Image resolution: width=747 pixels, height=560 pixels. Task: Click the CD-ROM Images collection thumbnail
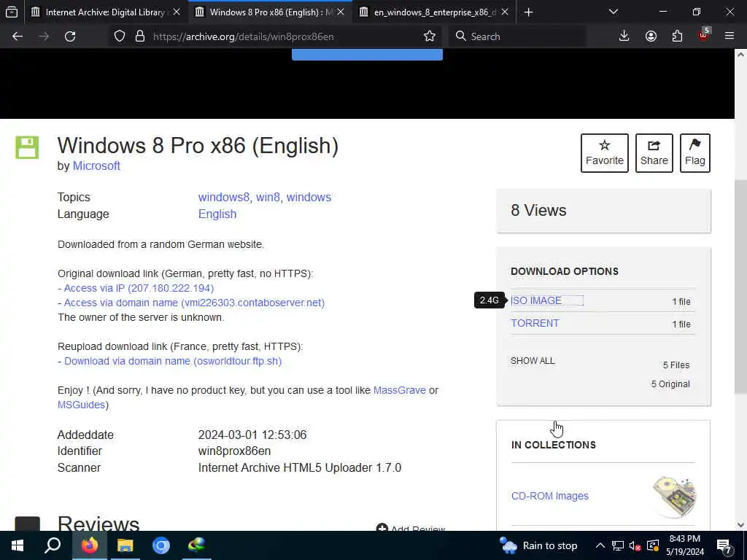674,496
